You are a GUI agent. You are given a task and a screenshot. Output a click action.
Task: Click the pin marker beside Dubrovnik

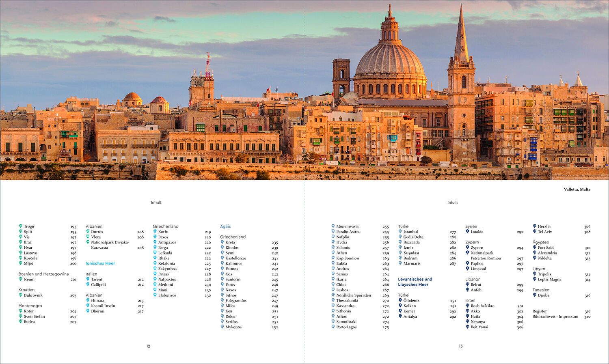click(20, 295)
